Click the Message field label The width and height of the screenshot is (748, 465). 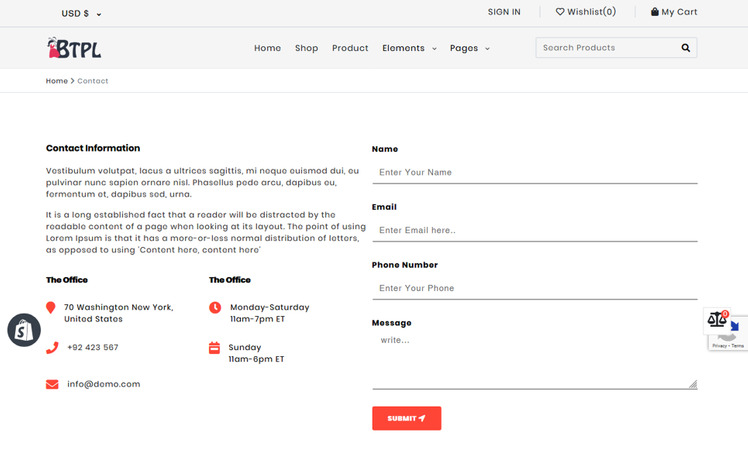pyautogui.click(x=392, y=323)
